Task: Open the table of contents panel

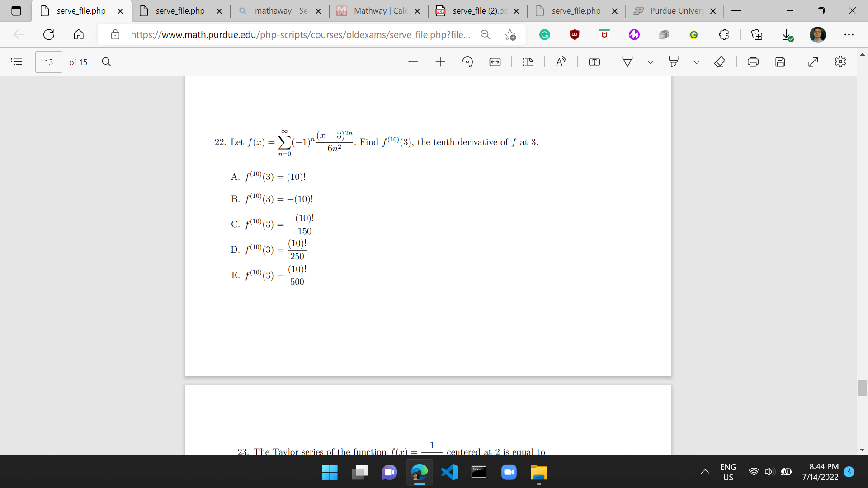Action: pyautogui.click(x=17, y=62)
